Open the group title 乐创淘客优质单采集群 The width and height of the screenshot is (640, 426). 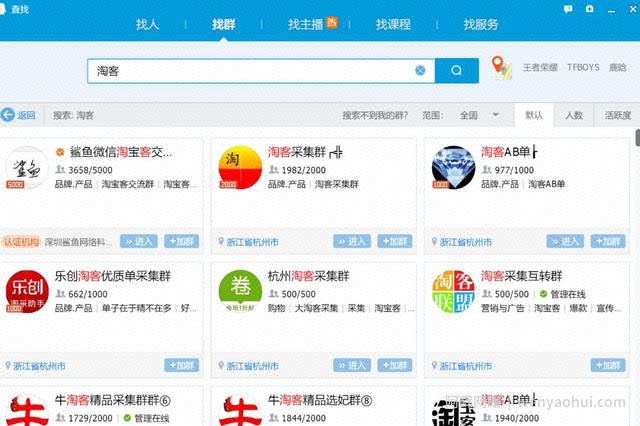(113, 276)
